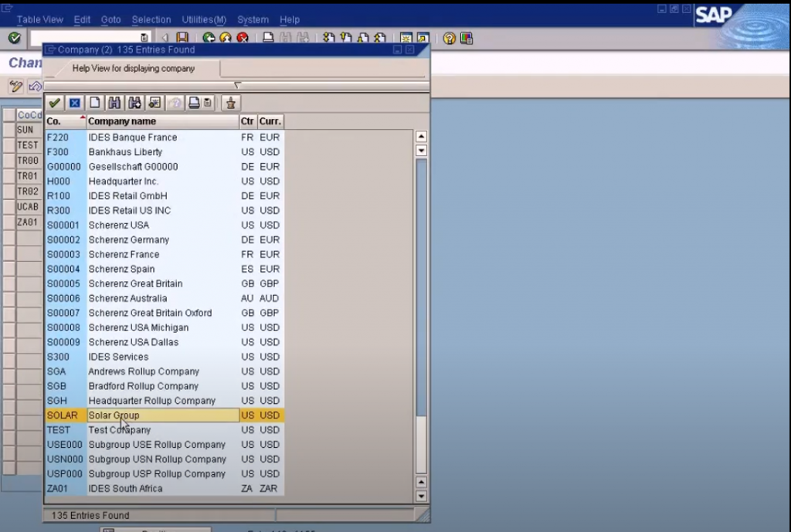Open the Customize Local Layout icon
This screenshot has height=532, width=791.
pos(466,38)
